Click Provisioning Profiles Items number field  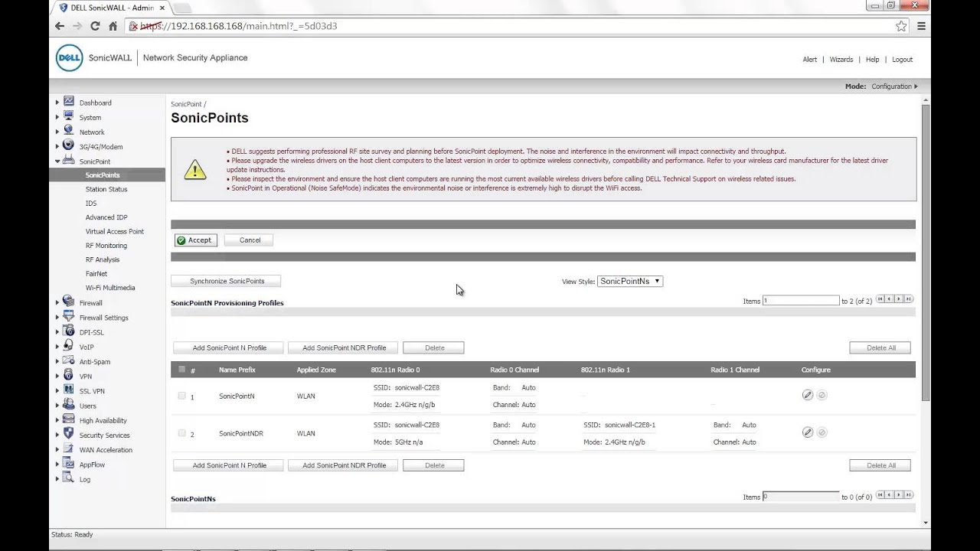[x=801, y=301]
